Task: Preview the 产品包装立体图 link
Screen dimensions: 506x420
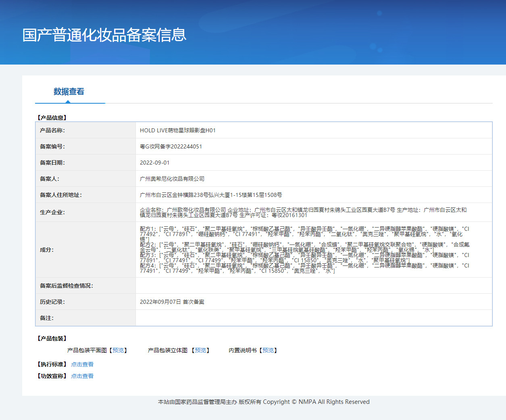Action: tap(200, 350)
